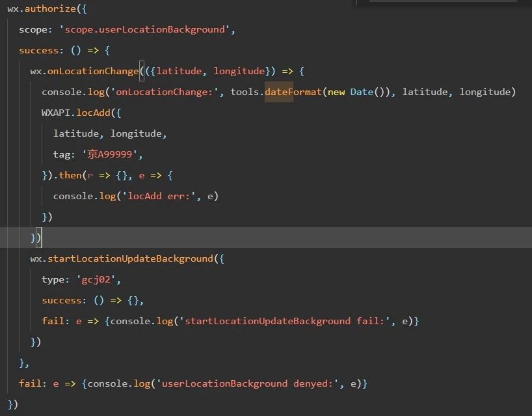Click the inner 'success: () => {}' line

tap(92, 301)
